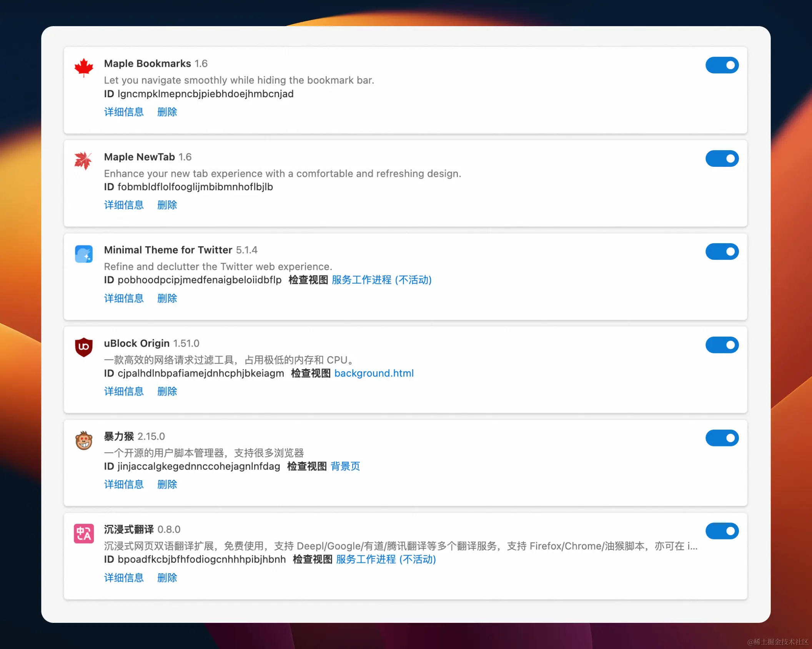
Task: Click the Maple Bookmarks extension title
Action: (147, 63)
